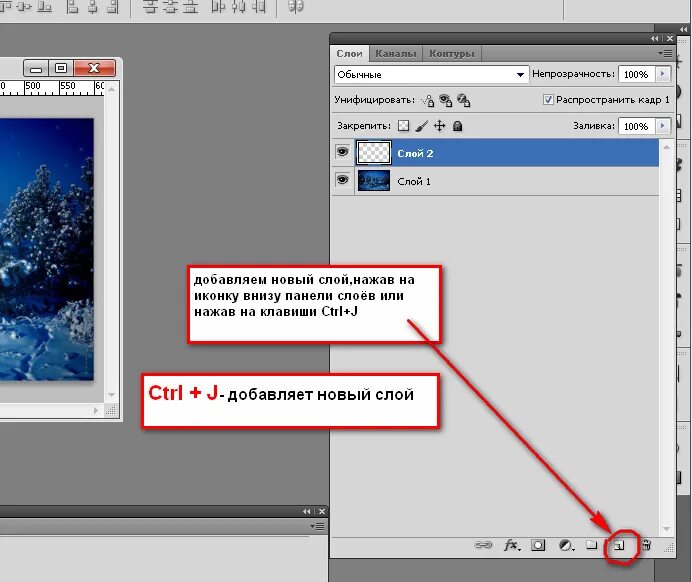Toggle unify layer style

463,101
